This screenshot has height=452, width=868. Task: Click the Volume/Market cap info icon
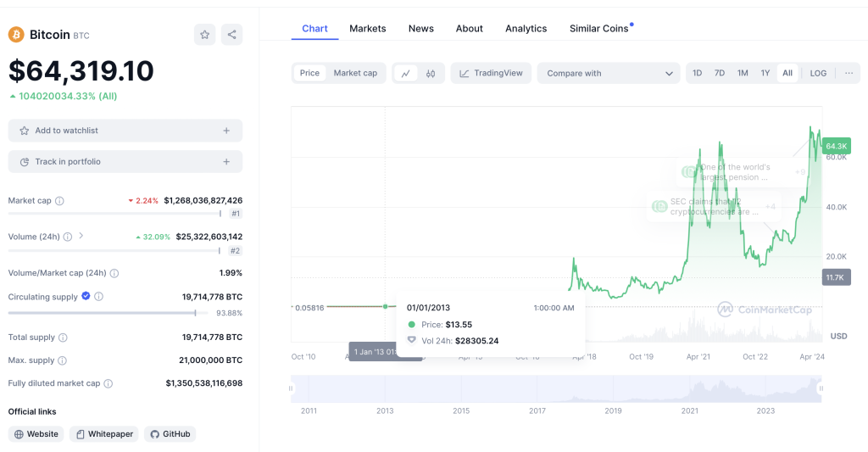pos(114,273)
